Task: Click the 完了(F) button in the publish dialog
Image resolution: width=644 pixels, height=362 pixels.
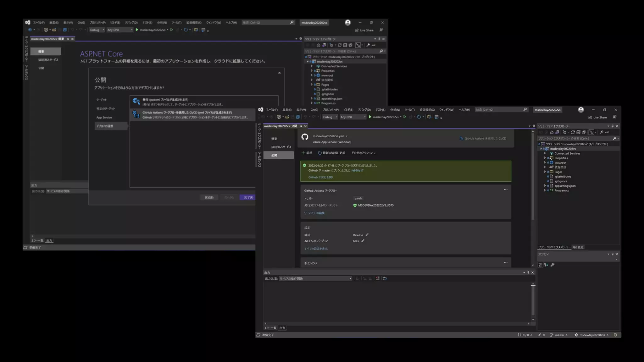Action: [248, 197]
